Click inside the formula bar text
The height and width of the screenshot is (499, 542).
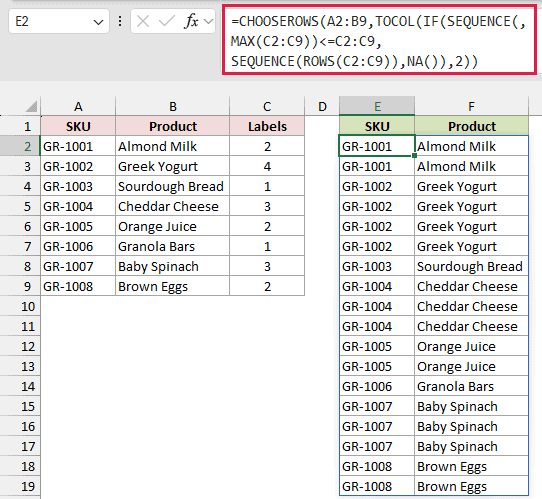point(379,40)
